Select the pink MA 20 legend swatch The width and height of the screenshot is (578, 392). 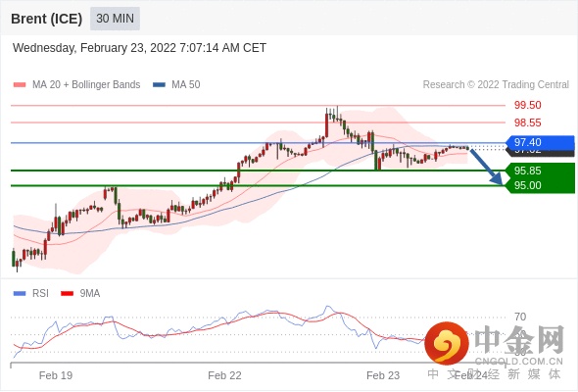click(20, 85)
